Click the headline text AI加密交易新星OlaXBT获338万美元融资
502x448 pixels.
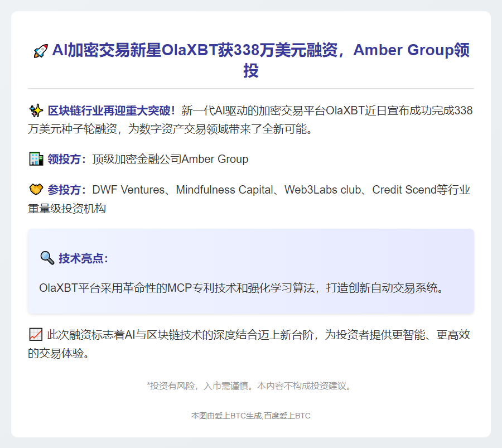pyautogui.click(x=195, y=50)
